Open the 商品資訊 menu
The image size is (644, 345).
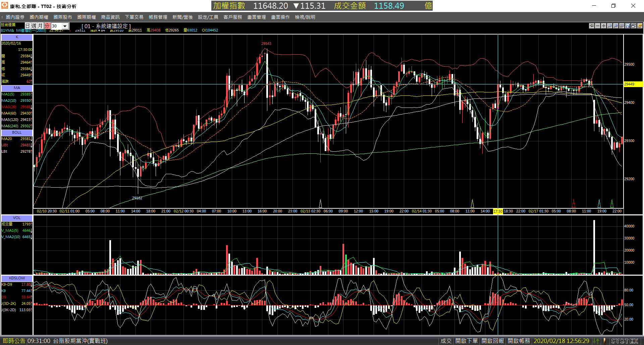coord(110,17)
